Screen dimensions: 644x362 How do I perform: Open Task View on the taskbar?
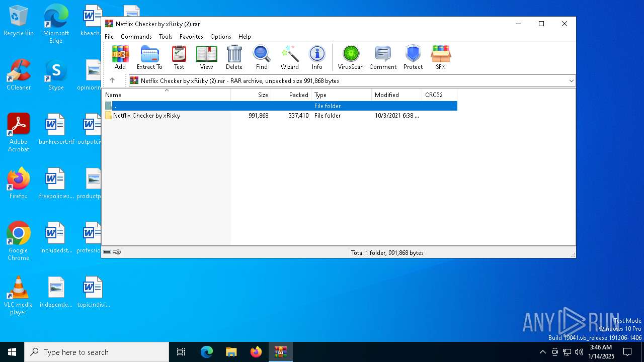click(x=181, y=352)
